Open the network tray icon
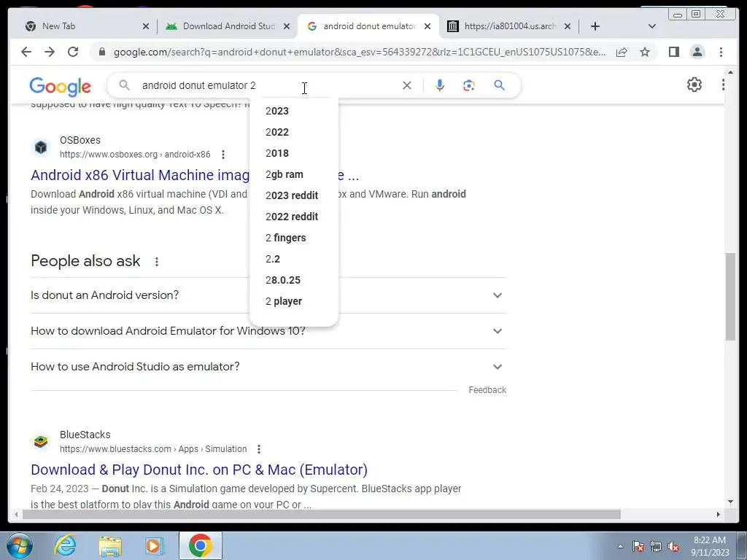This screenshot has width=747, height=560. click(656, 547)
